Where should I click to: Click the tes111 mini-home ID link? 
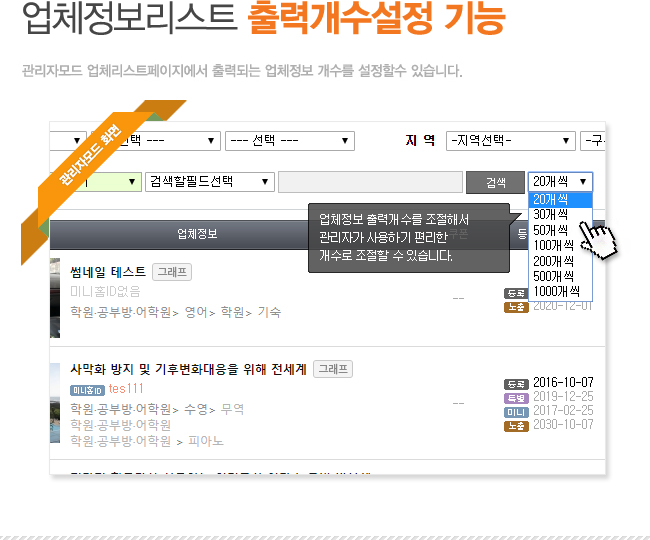[x=126, y=389]
